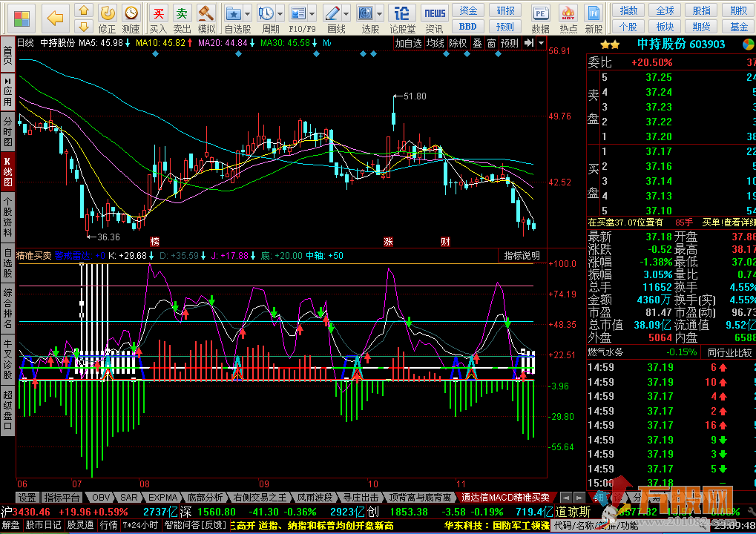Click the 全球 global markets button
The width and height of the screenshot is (756, 534).
(x=665, y=10)
